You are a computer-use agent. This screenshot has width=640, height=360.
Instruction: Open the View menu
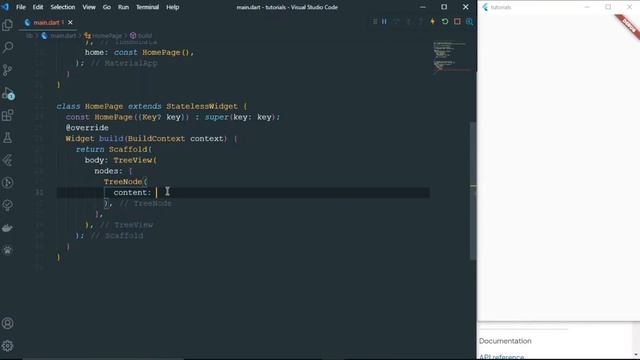pos(89,7)
